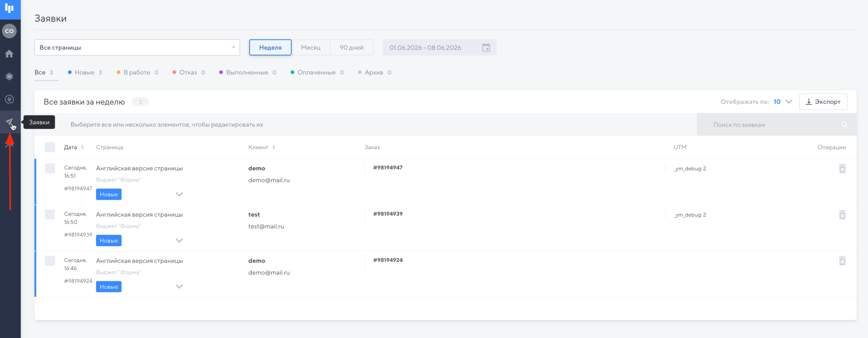Open the platform logo at sidebar top
This screenshot has height=338, width=868.
(9, 8)
